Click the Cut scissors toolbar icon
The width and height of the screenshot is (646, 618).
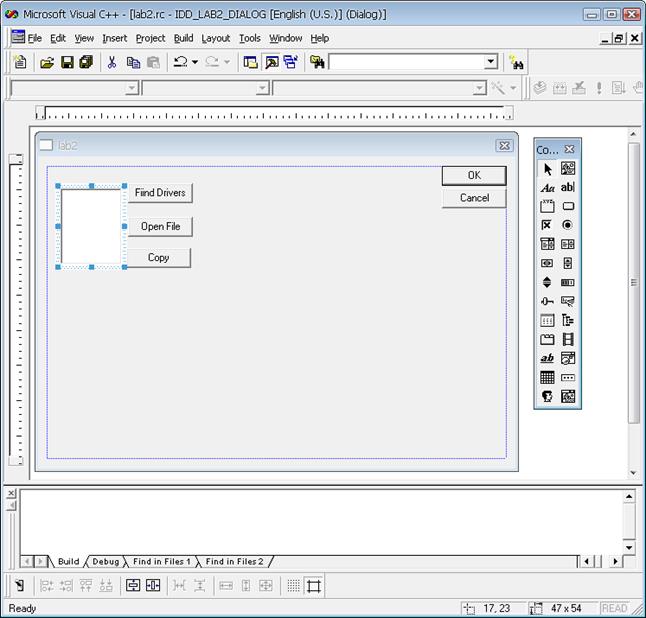pos(112,62)
